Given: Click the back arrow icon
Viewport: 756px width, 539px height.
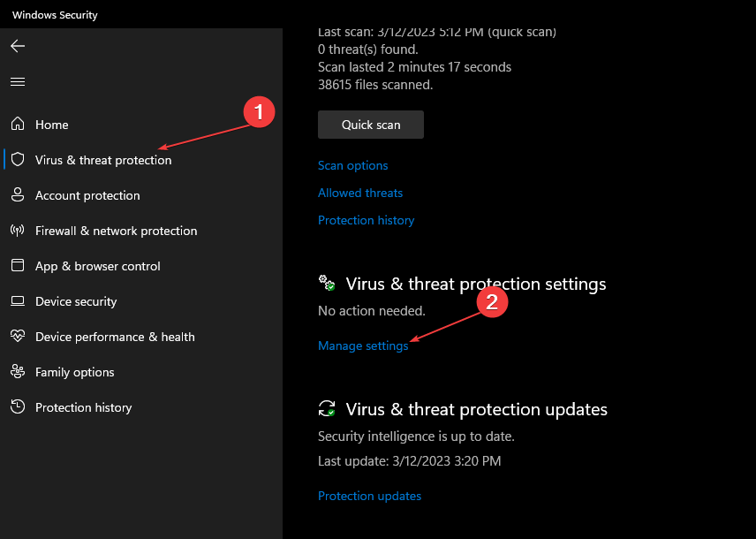Looking at the screenshot, I should point(18,46).
